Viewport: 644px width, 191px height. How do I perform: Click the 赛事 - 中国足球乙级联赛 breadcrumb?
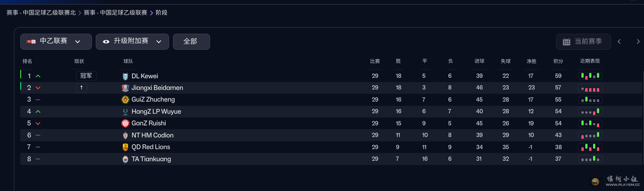tap(115, 13)
